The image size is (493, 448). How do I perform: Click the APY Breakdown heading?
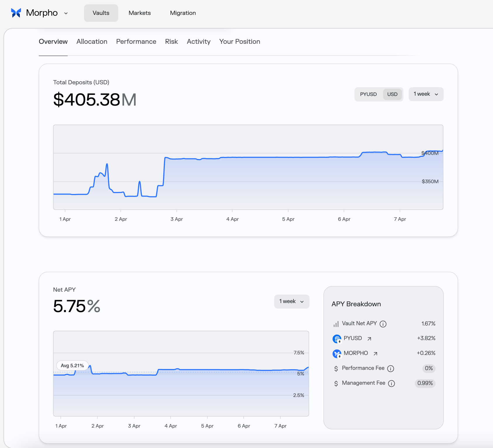(356, 304)
